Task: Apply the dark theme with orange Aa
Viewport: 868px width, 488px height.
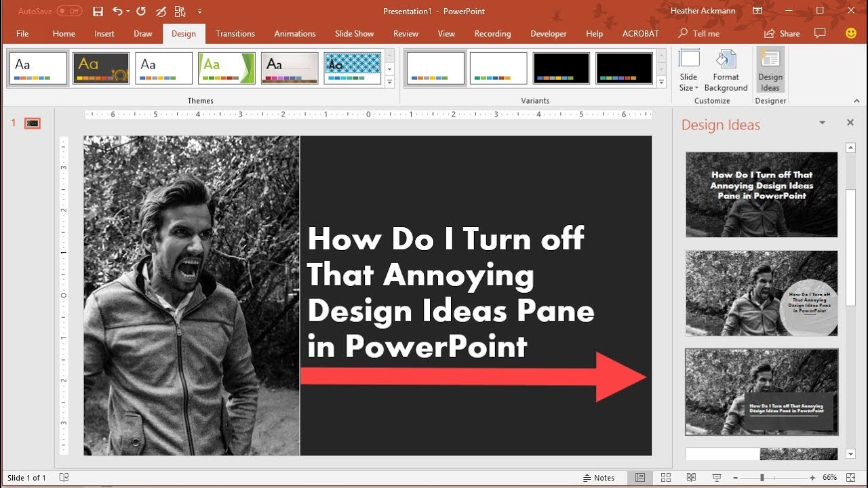Action: pyautogui.click(x=101, y=68)
